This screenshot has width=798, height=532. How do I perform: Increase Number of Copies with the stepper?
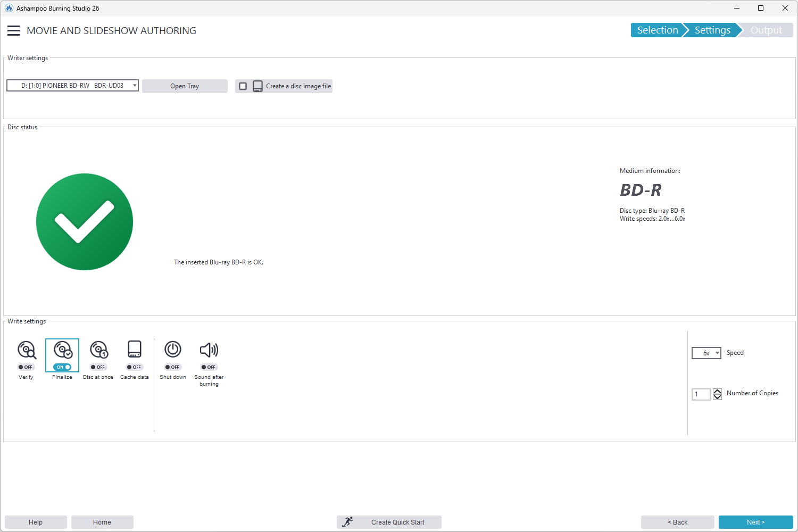click(x=717, y=391)
